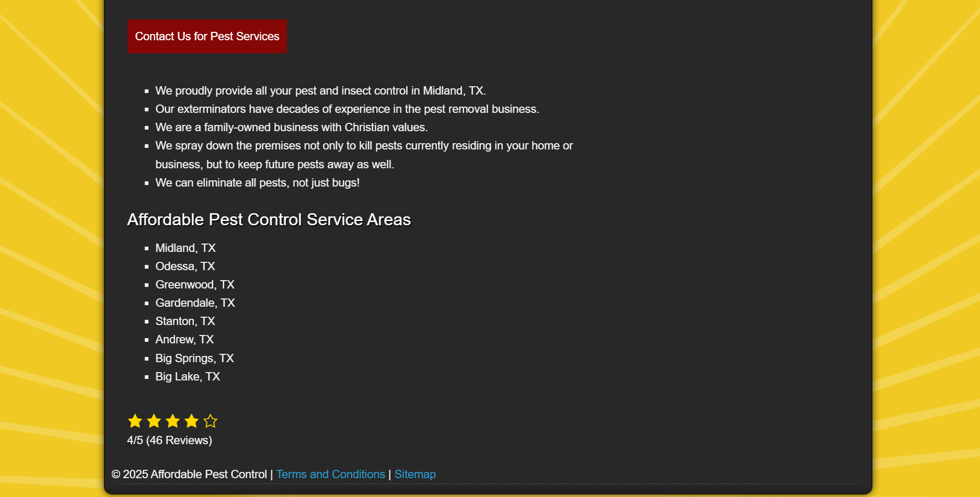The height and width of the screenshot is (497, 980).
Task: Click the exterminators experience bullet point
Action: tap(347, 109)
